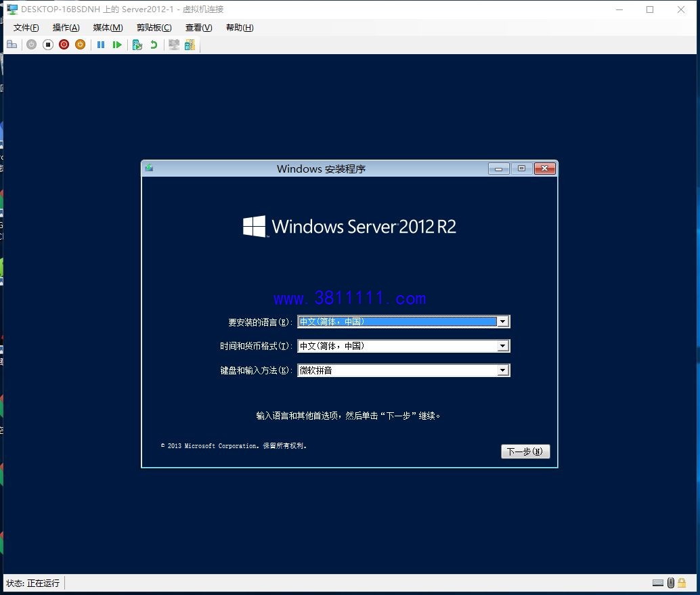Pause the virtual machine
This screenshot has width=700, height=595.
[x=101, y=45]
